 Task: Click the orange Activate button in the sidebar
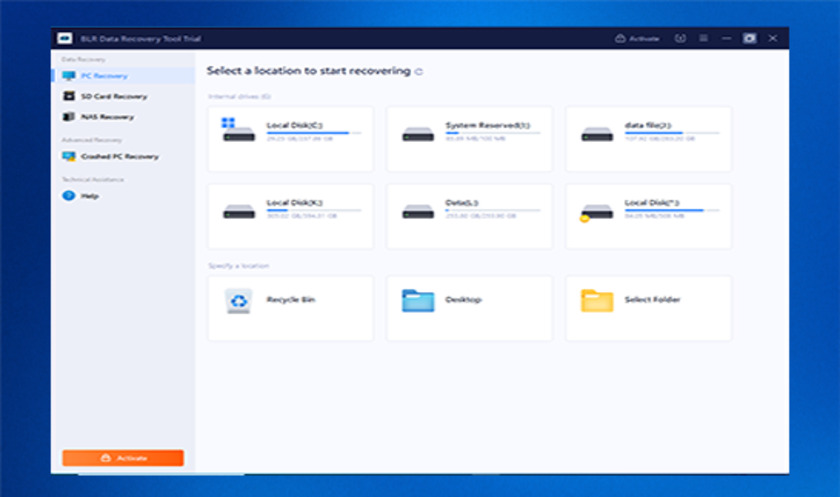click(123, 458)
